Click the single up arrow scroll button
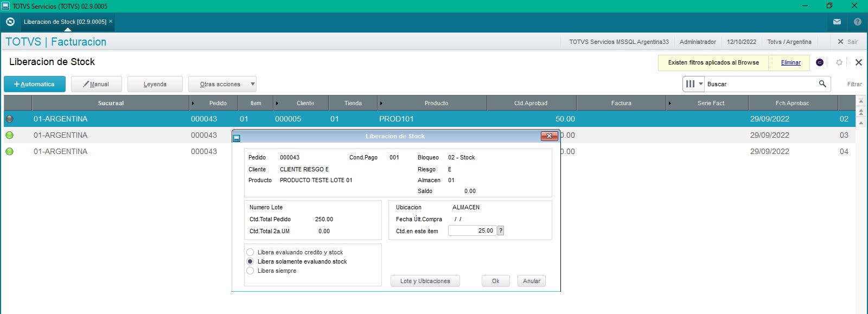The image size is (868, 314). pos(860,123)
